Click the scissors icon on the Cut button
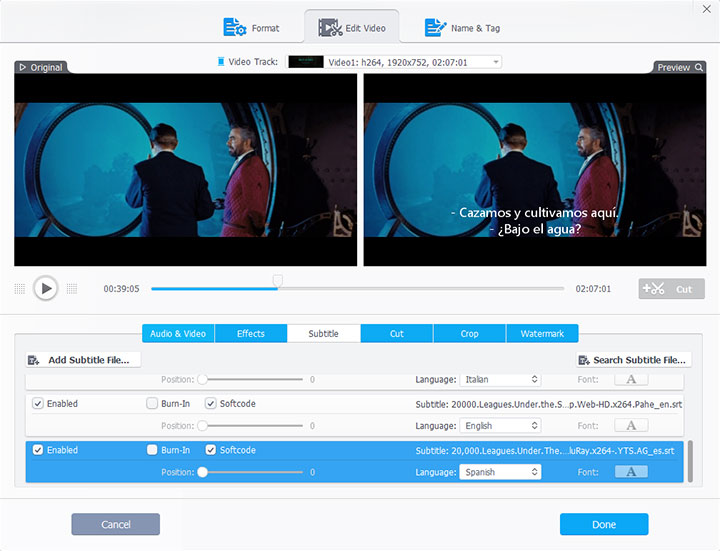The height and width of the screenshot is (551, 720). coord(653,289)
